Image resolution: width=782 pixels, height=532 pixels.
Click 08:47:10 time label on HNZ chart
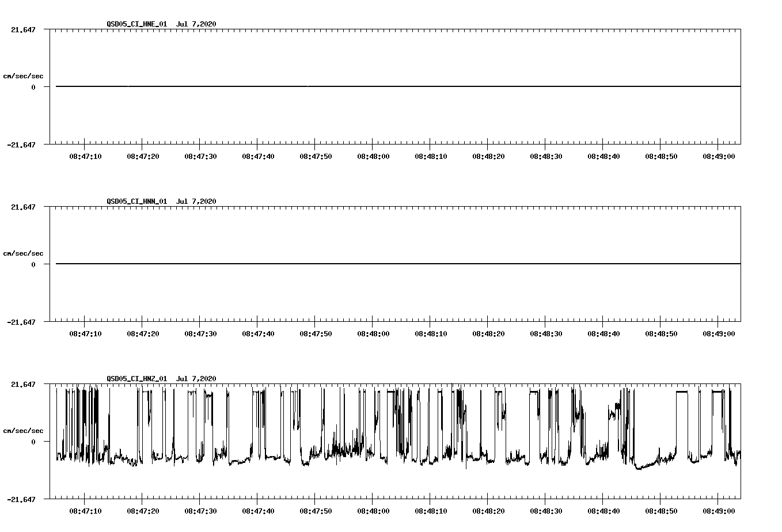pos(85,511)
